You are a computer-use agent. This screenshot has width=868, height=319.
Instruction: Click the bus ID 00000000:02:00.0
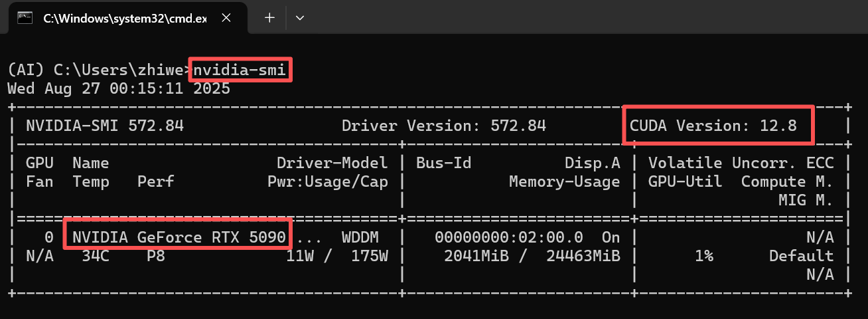(509, 237)
